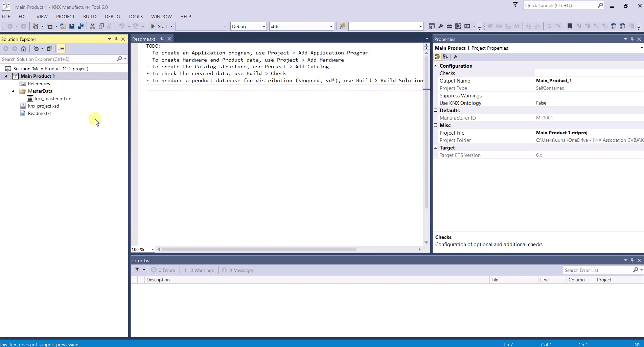Pin the Error List panel

coord(632,260)
